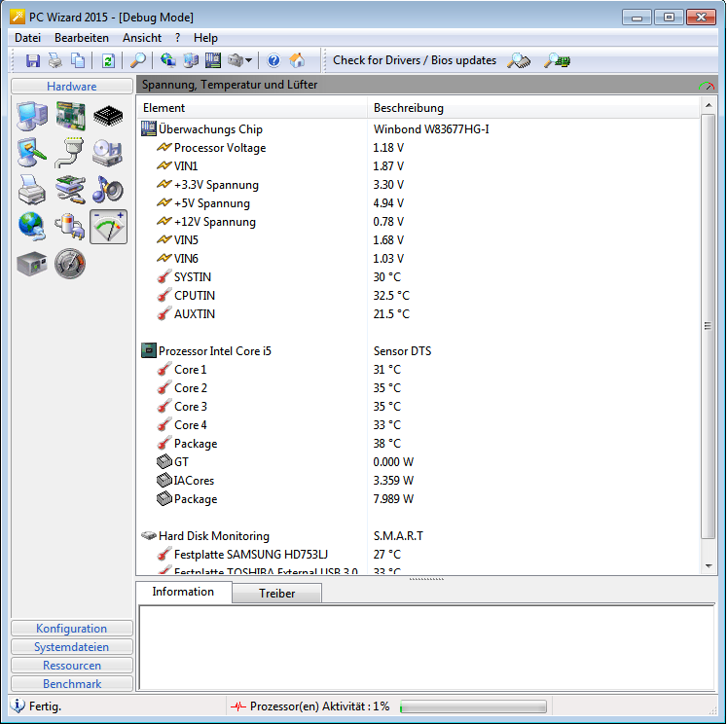Select the Processor Voltage row
Image resolution: width=728 pixels, height=724 pixels.
coord(418,148)
